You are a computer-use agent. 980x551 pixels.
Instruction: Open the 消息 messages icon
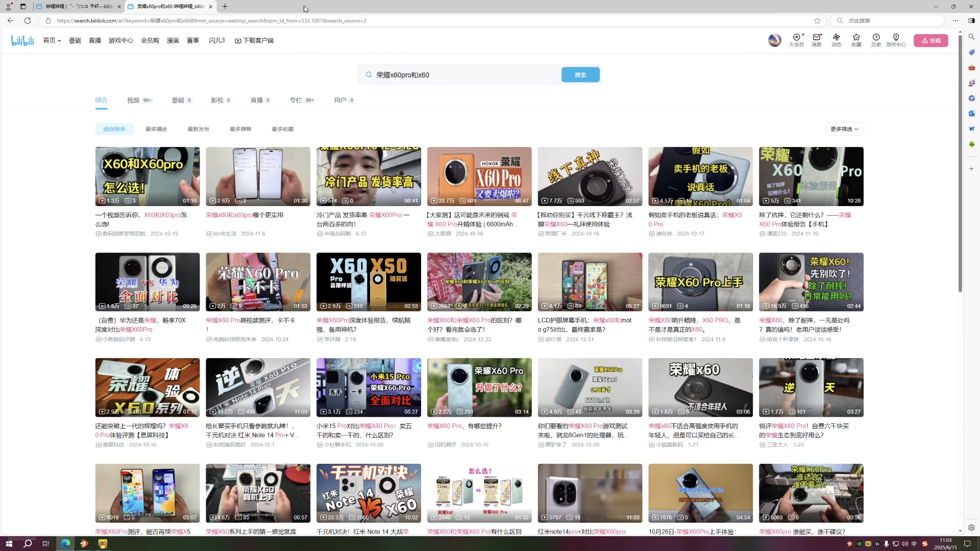817,38
